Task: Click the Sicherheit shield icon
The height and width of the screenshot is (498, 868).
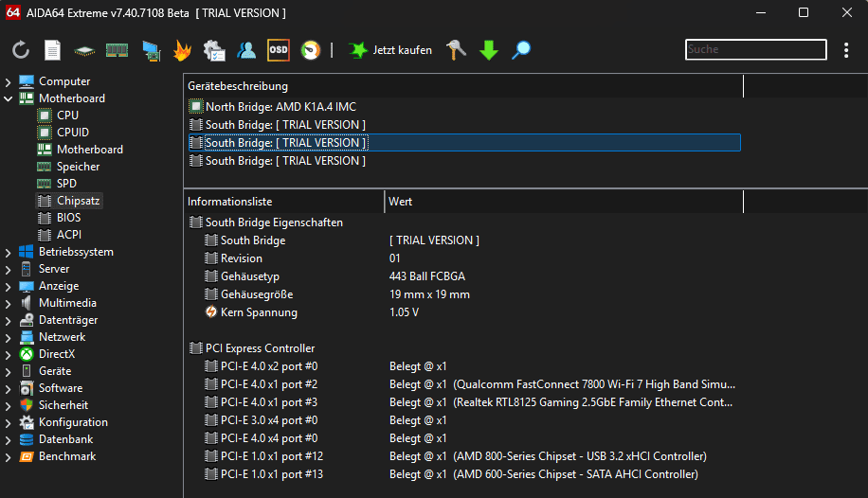Action: 27,405
